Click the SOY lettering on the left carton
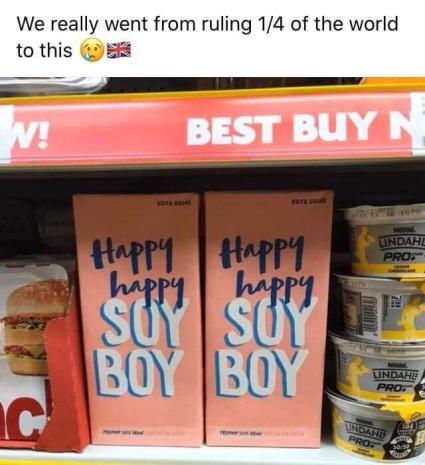 pos(143,322)
